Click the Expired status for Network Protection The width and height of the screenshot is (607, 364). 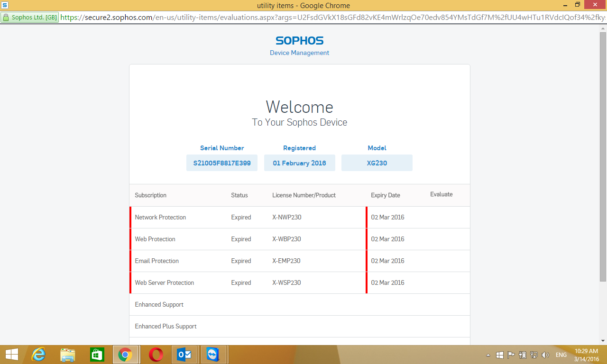[241, 217]
